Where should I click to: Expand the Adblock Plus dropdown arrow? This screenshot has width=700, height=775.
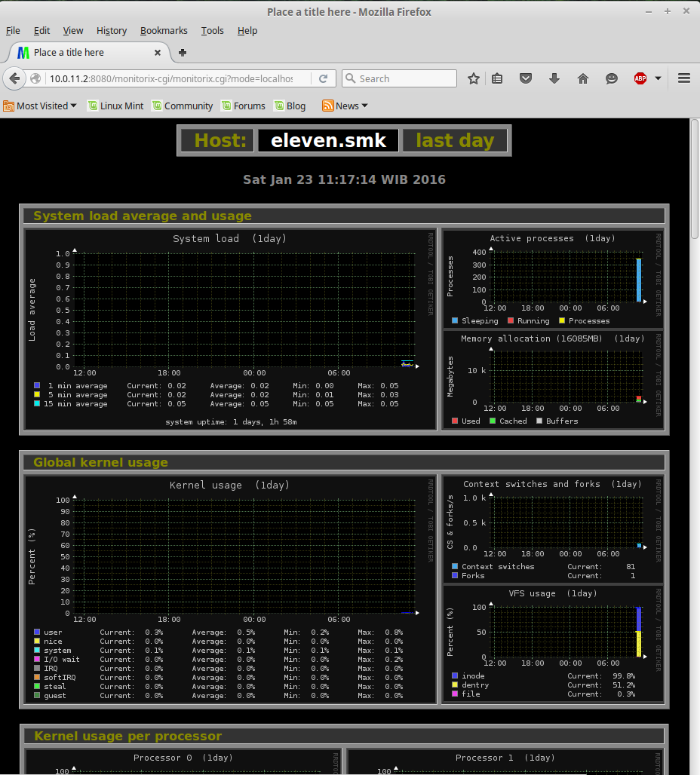click(x=658, y=78)
